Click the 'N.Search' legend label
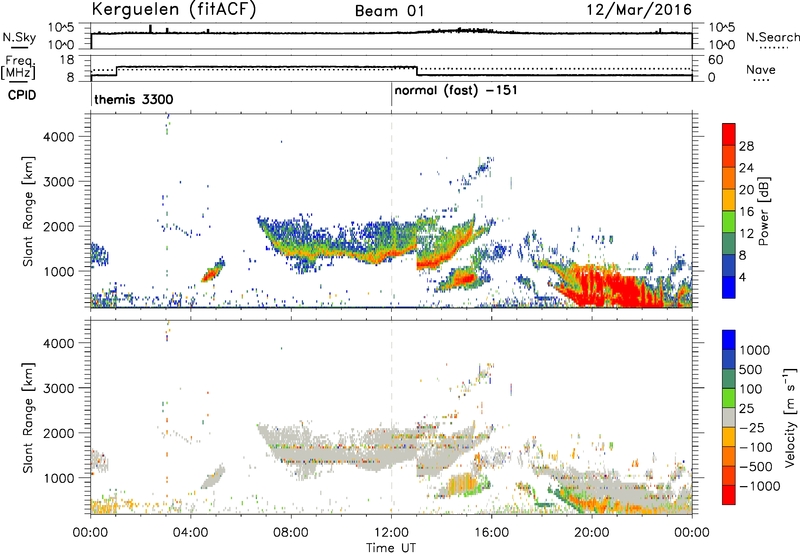This screenshot has height=554, width=800. (x=772, y=37)
